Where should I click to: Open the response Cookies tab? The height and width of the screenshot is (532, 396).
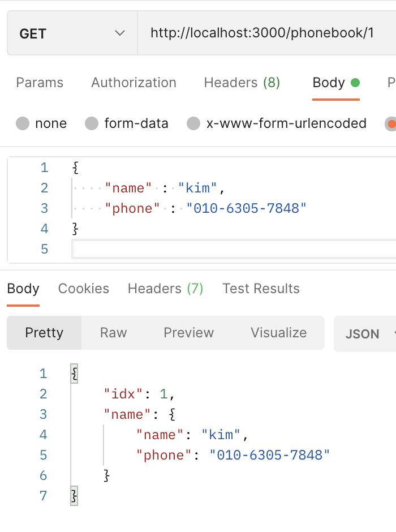pos(83,289)
